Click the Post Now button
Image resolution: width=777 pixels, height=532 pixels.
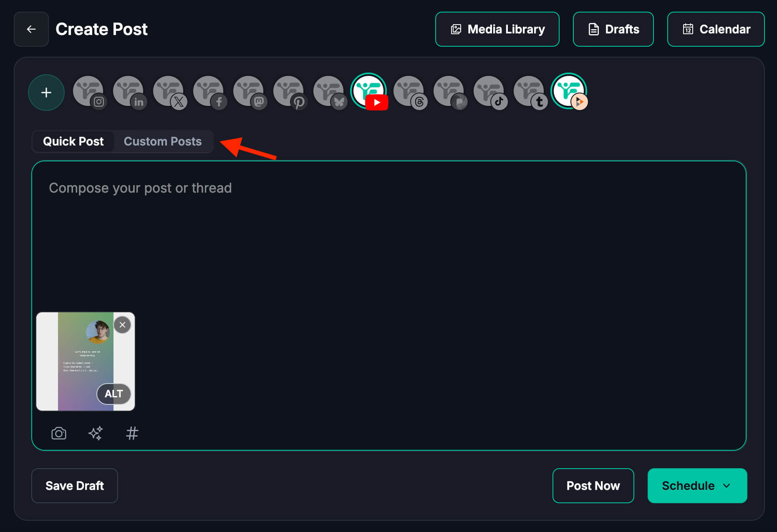(x=593, y=486)
